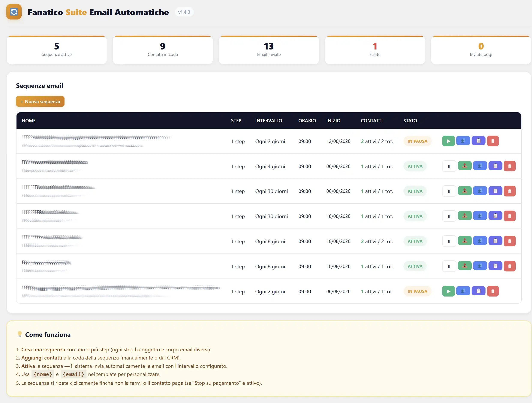The width and height of the screenshot is (532, 403).
Task: Select the Inviate oggi stat card
Action: tap(481, 50)
